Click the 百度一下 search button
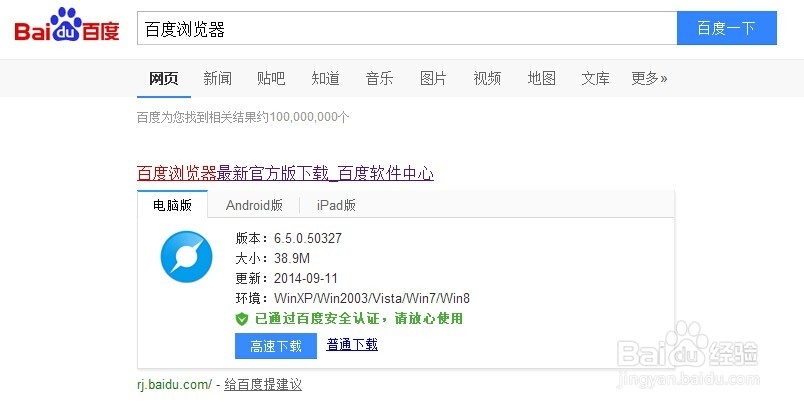Screen dimensions: 804x407 click(x=727, y=28)
